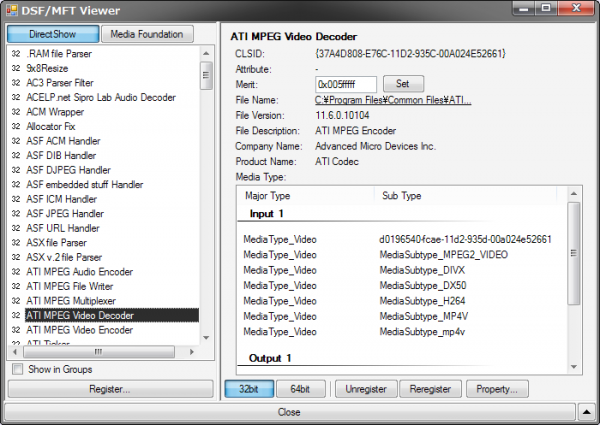Click the File Version 11.6.0.10104 value

(x=342, y=116)
